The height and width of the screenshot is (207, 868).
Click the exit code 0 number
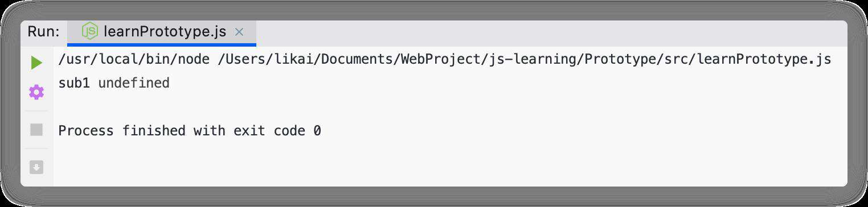coord(317,131)
